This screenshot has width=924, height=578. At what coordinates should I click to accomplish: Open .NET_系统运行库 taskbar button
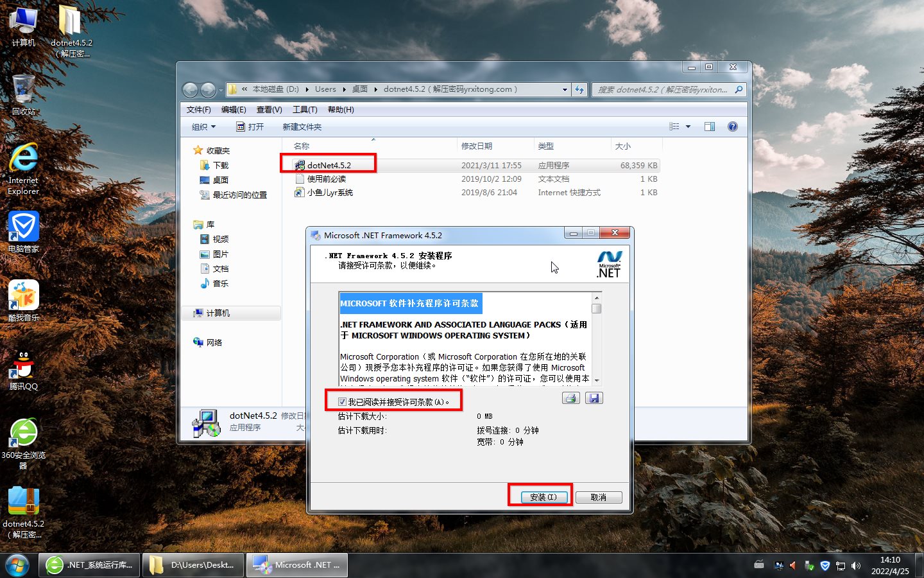coord(90,565)
